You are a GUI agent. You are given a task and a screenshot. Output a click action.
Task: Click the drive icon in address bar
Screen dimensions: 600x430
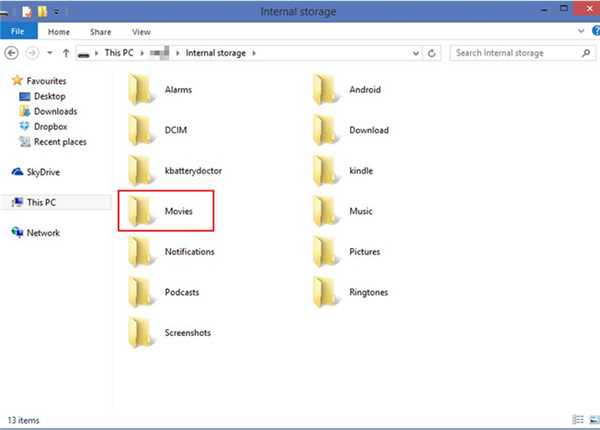tap(83, 54)
